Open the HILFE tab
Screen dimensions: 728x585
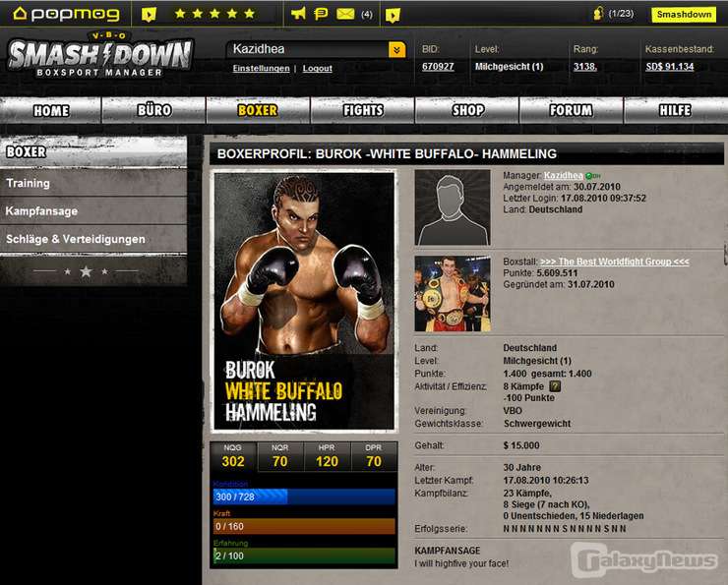click(676, 110)
